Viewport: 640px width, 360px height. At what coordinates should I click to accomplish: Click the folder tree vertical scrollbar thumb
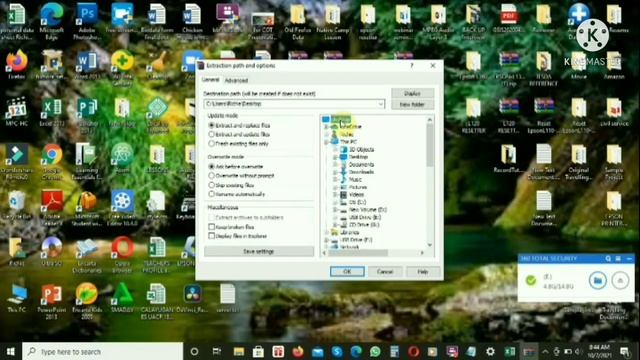pyautogui.click(x=429, y=145)
